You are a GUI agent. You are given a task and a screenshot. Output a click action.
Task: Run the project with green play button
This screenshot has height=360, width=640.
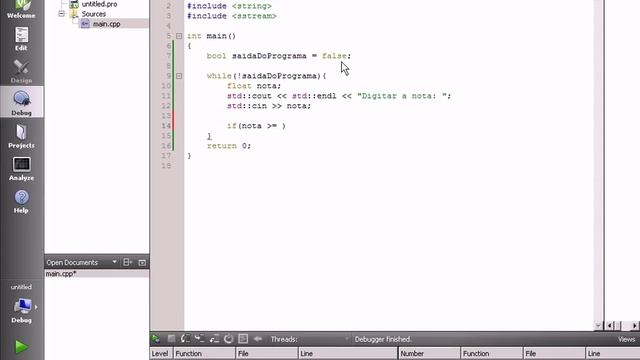coord(21,347)
